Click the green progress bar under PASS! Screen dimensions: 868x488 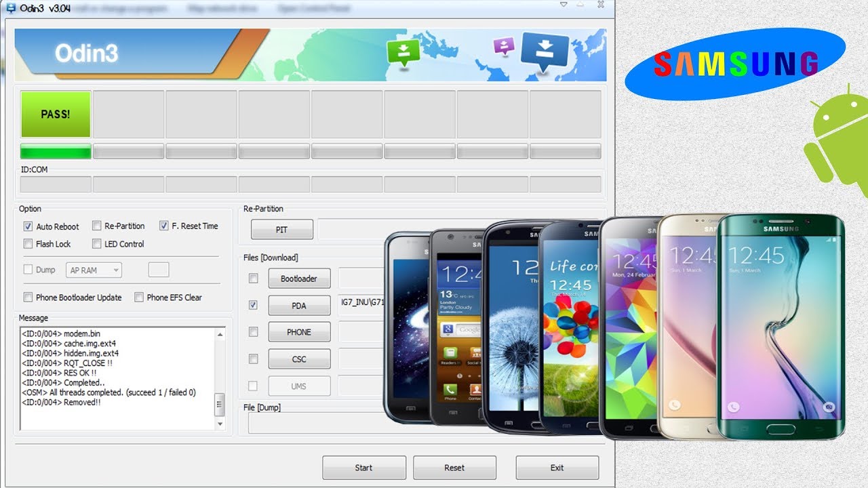56,151
